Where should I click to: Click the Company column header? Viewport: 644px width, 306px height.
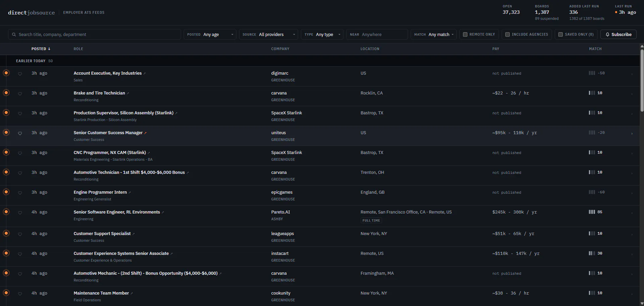280,49
